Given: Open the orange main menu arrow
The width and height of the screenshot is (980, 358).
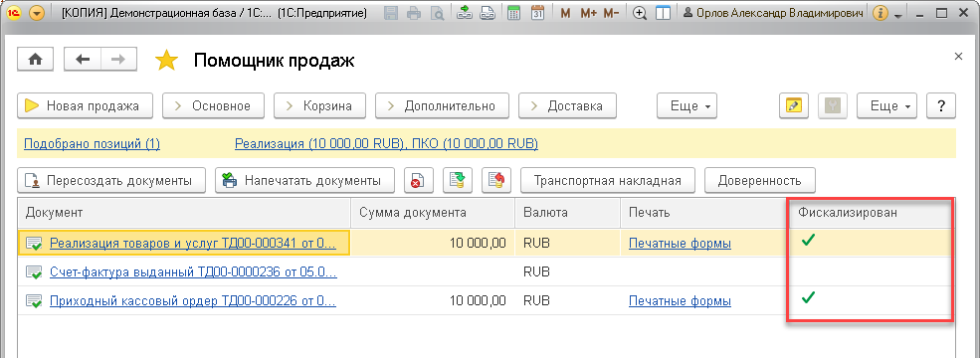Looking at the screenshot, I should [x=37, y=13].
